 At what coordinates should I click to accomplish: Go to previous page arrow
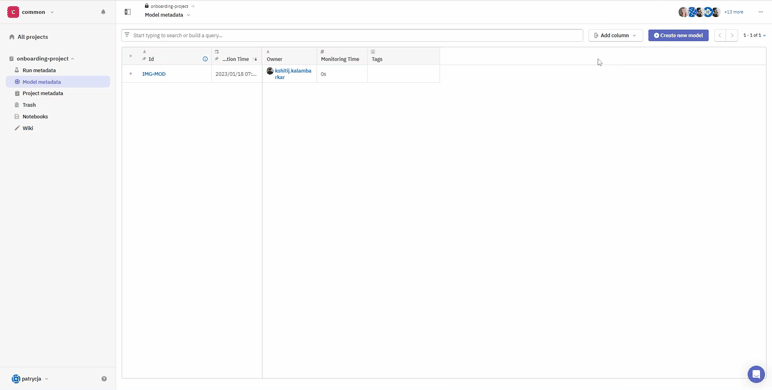(720, 35)
